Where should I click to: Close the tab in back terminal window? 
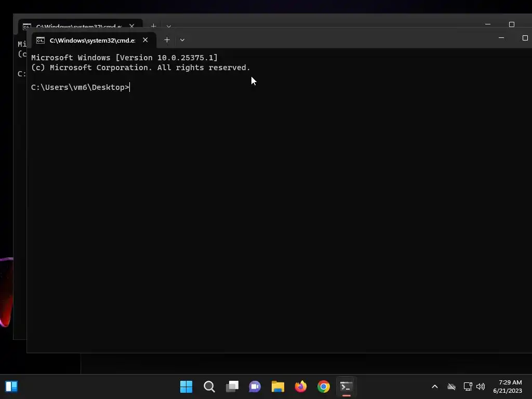131,26
